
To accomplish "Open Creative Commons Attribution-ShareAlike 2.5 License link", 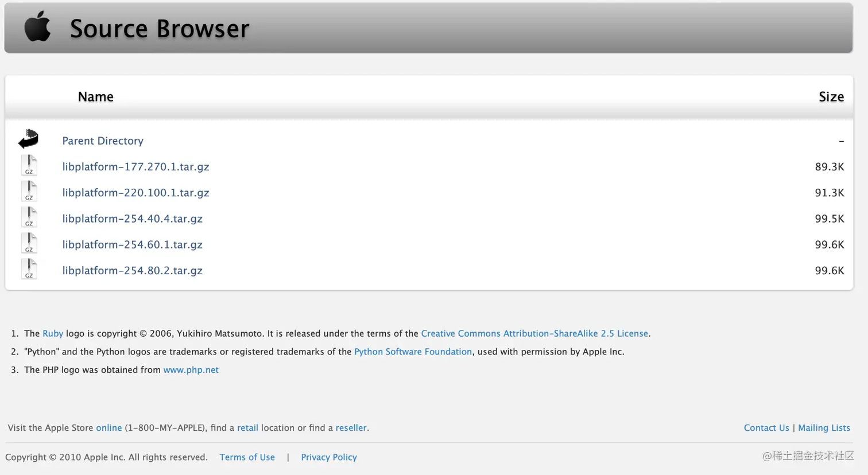I will click(534, 333).
